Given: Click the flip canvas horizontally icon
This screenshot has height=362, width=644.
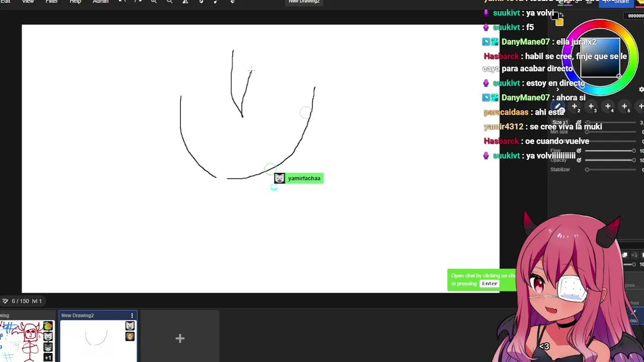Looking at the screenshot, I should coord(185,2).
